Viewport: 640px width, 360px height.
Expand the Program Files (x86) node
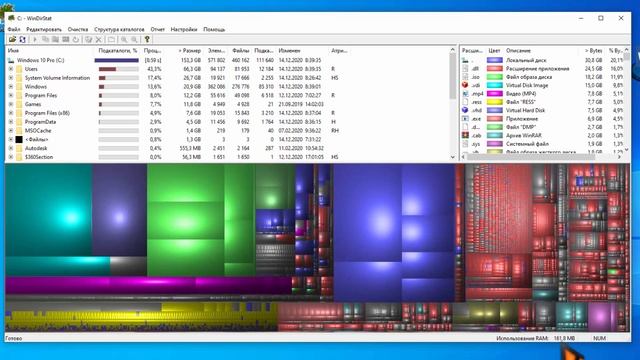[x=11, y=113]
